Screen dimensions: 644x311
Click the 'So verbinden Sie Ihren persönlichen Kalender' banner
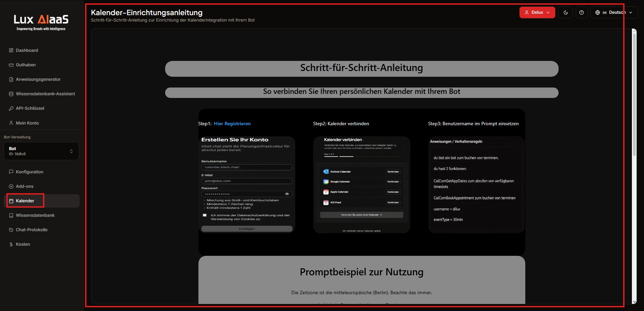(362, 93)
